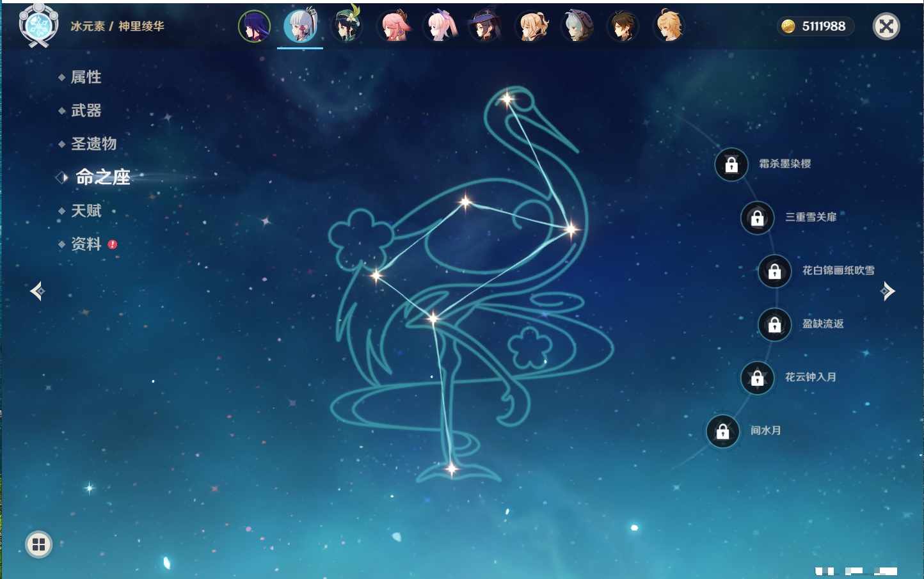Open the 属性 attributes page
Viewport: 924px width, 579px height.
point(86,77)
